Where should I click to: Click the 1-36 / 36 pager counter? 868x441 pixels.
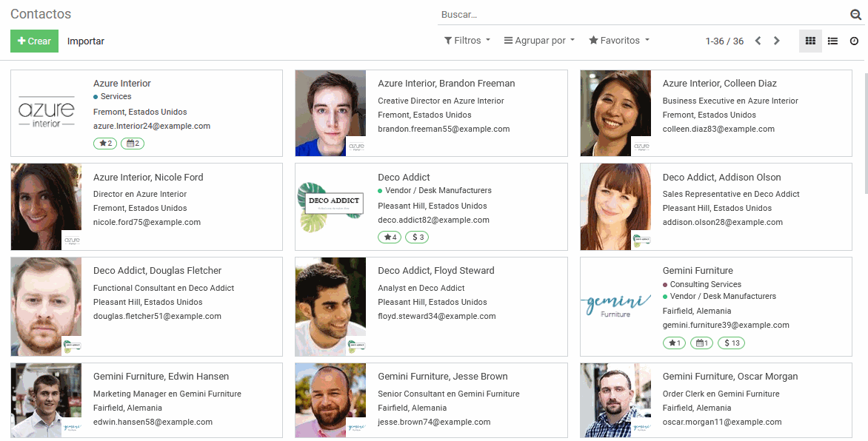pyautogui.click(x=724, y=41)
